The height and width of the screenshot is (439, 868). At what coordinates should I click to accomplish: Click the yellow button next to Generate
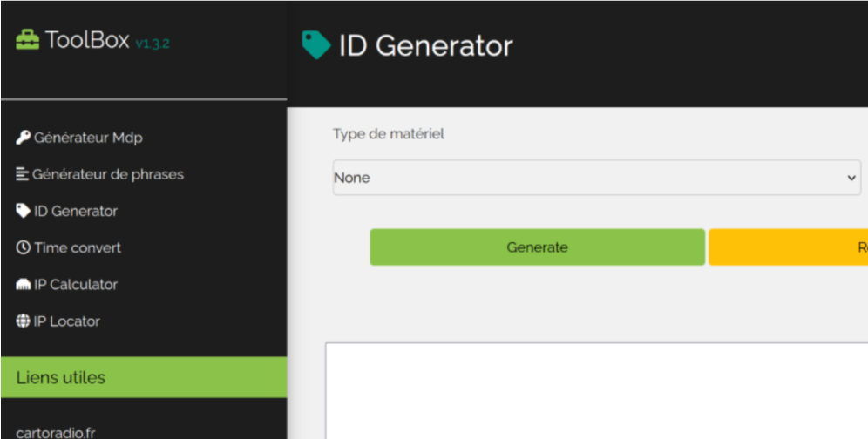[x=788, y=247]
